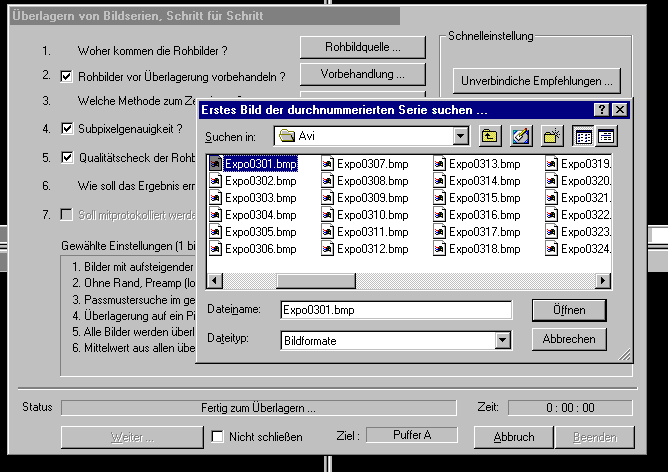Expand the Suchen in folder dropdown
Image resolution: width=668 pixels, height=472 pixels.
tap(460, 136)
